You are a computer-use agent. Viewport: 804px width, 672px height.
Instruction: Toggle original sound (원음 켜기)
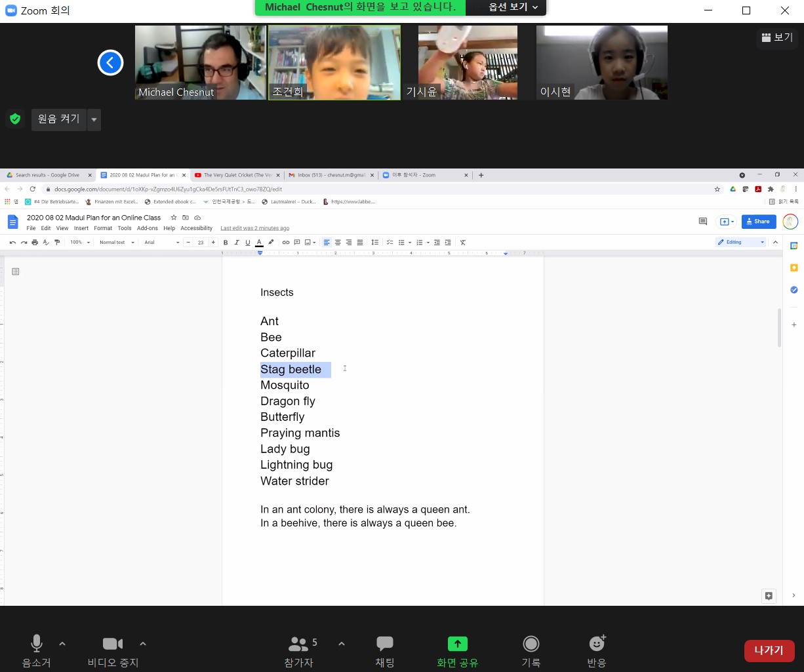[x=58, y=119]
